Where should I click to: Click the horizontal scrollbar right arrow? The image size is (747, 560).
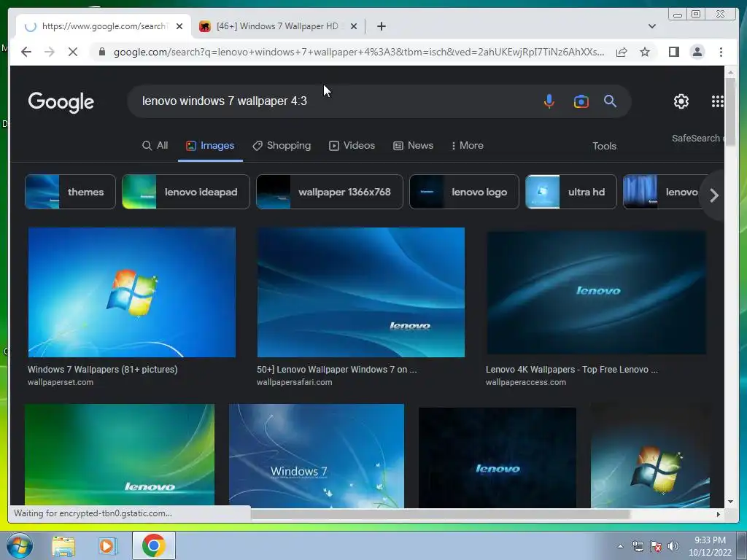coord(719,514)
